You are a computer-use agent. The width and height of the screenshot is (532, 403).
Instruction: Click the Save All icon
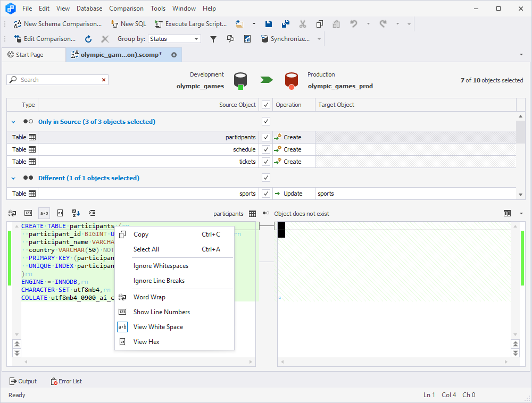point(286,24)
